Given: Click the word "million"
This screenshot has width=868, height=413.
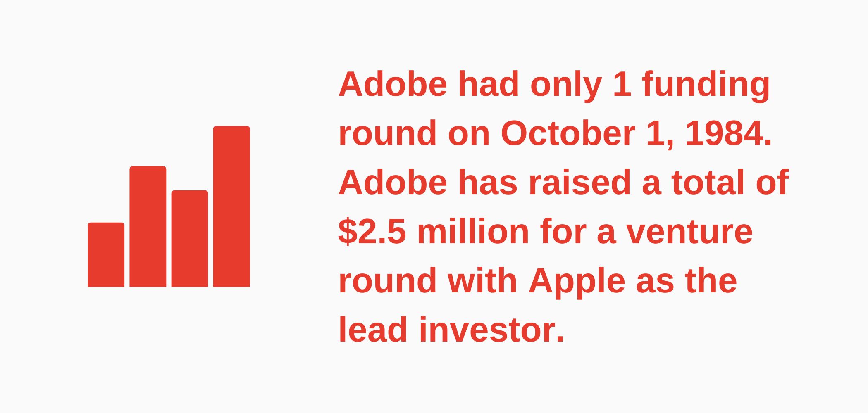Looking at the screenshot, I should (473, 232).
